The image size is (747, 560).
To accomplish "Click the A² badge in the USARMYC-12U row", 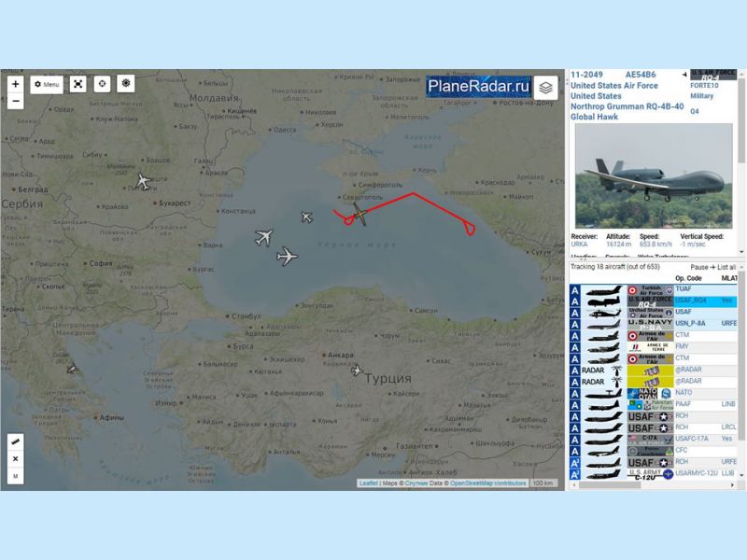I will (x=575, y=474).
